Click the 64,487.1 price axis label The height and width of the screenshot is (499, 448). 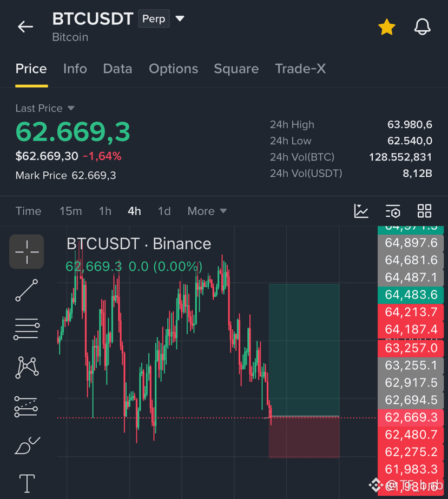pos(411,277)
